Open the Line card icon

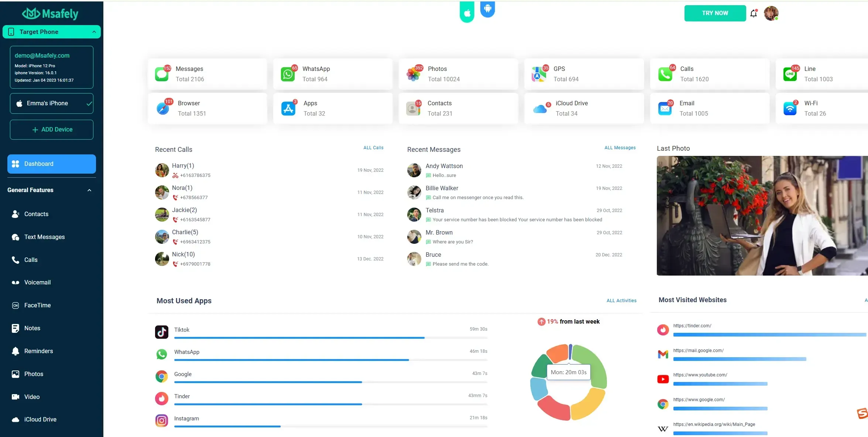790,74
